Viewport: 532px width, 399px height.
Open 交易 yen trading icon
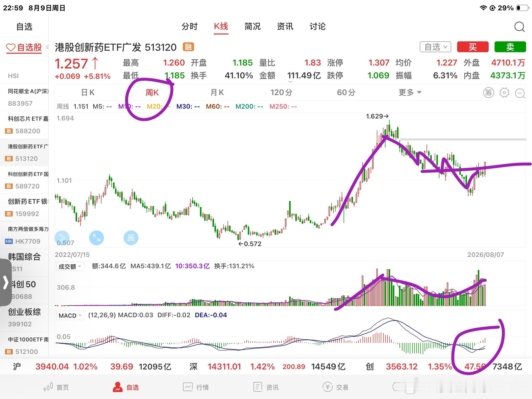coord(328,387)
